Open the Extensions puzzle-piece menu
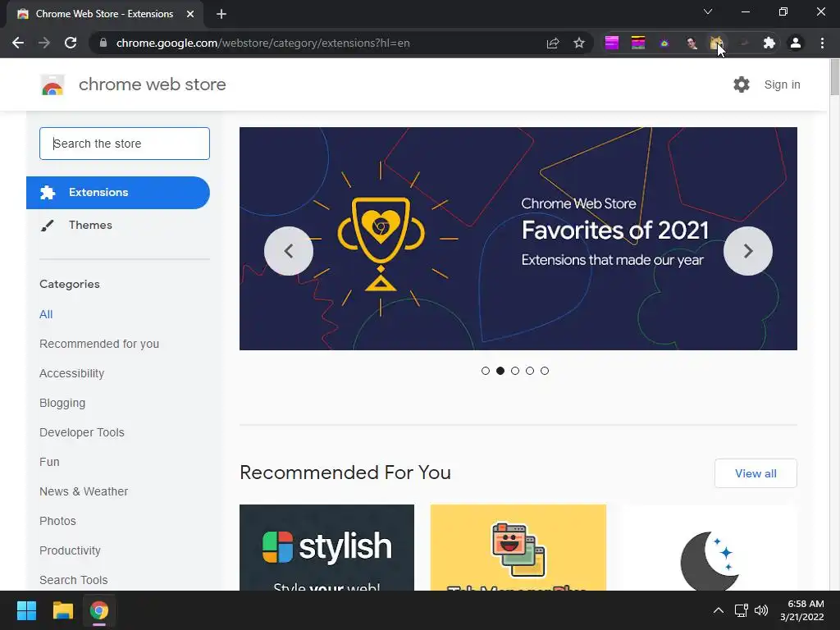This screenshot has width=840, height=630. coord(769,43)
